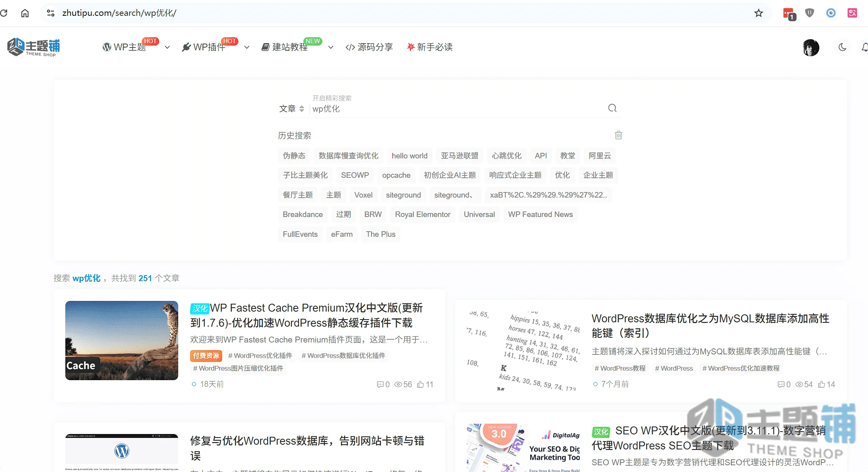Open the 建站教程 navigation item
The image size is (868, 472).
click(x=284, y=47)
